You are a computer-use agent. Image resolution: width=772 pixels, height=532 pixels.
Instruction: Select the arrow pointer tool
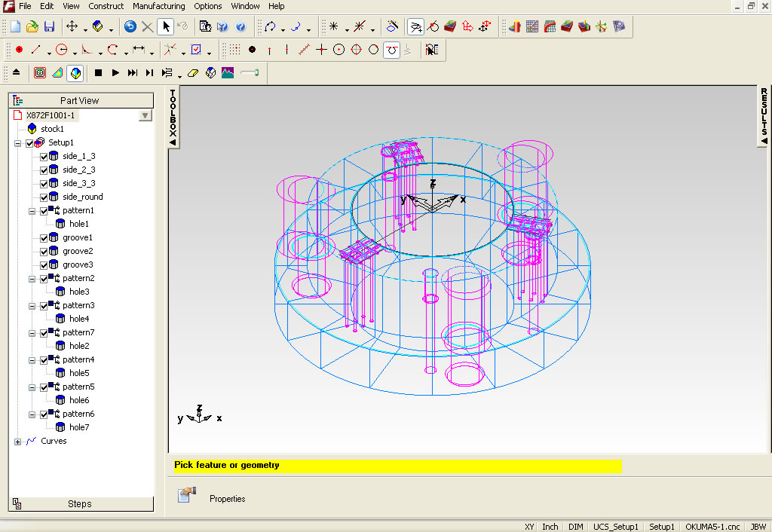pyautogui.click(x=166, y=27)
